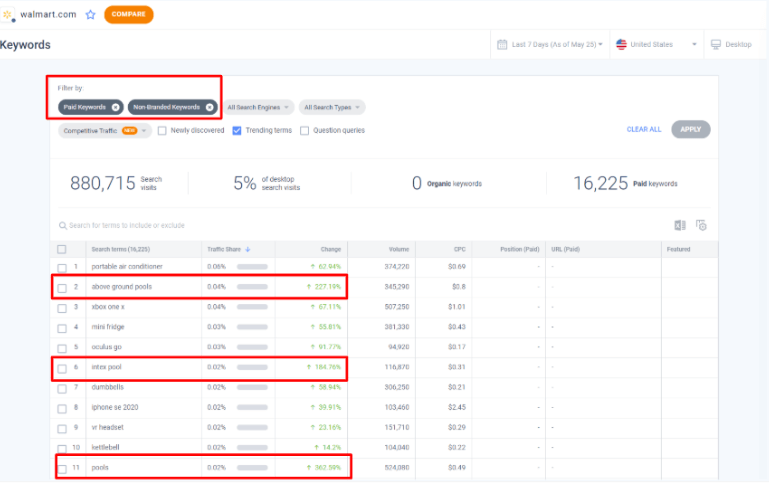Open the All Search Types dropdown
The image size is (769, 486).
tap(332, 107)
